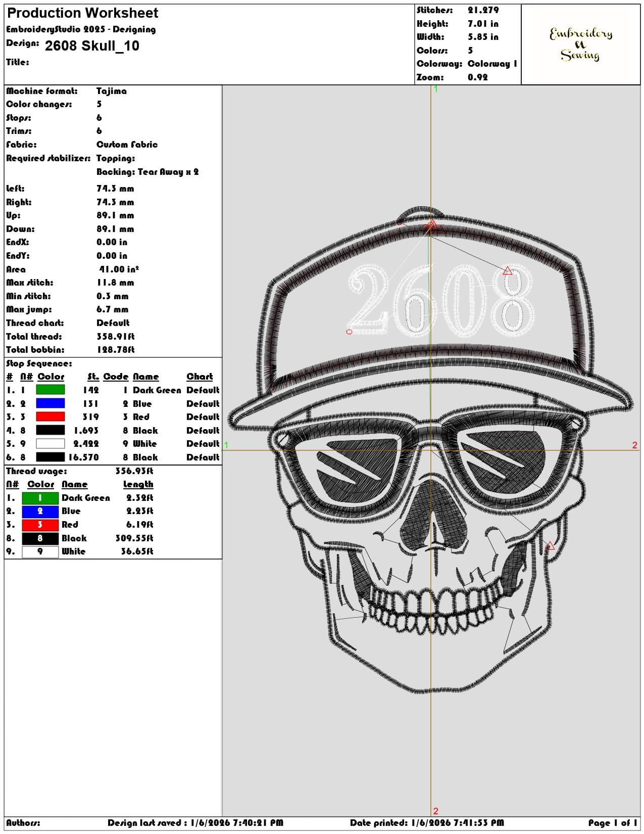Click the Total bobbin value 128.78ft
Image resolution: width=644 pixels, height=834 pixels.
click(x=116, y=350)
